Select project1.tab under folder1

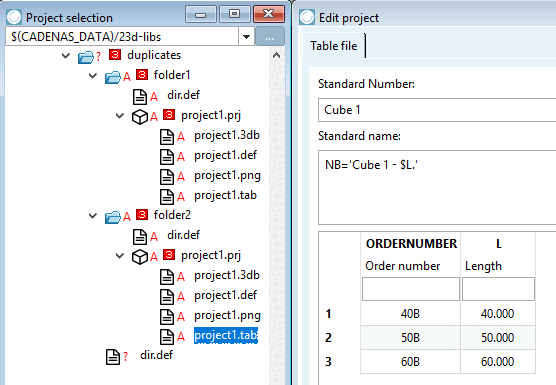(x=225, y=195)
